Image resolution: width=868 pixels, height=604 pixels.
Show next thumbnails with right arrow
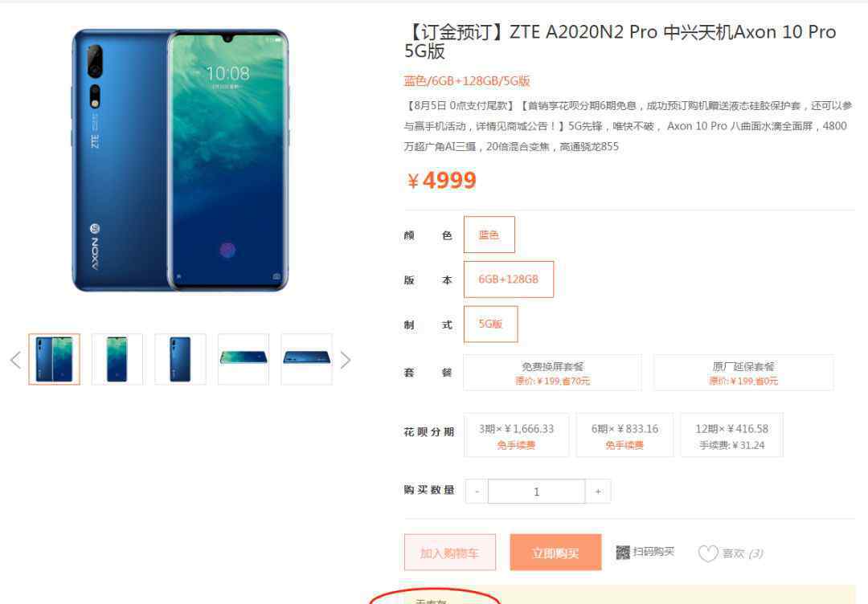(346, 360)
